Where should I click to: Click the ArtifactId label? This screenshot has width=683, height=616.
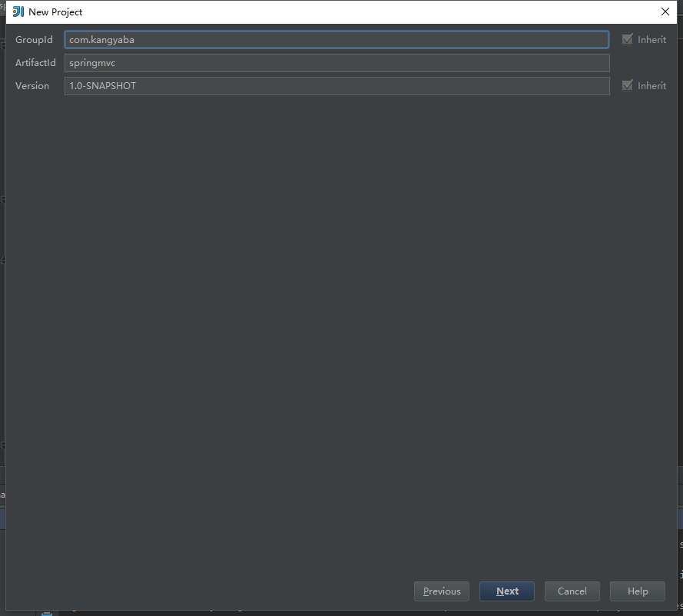click(35, 63)
